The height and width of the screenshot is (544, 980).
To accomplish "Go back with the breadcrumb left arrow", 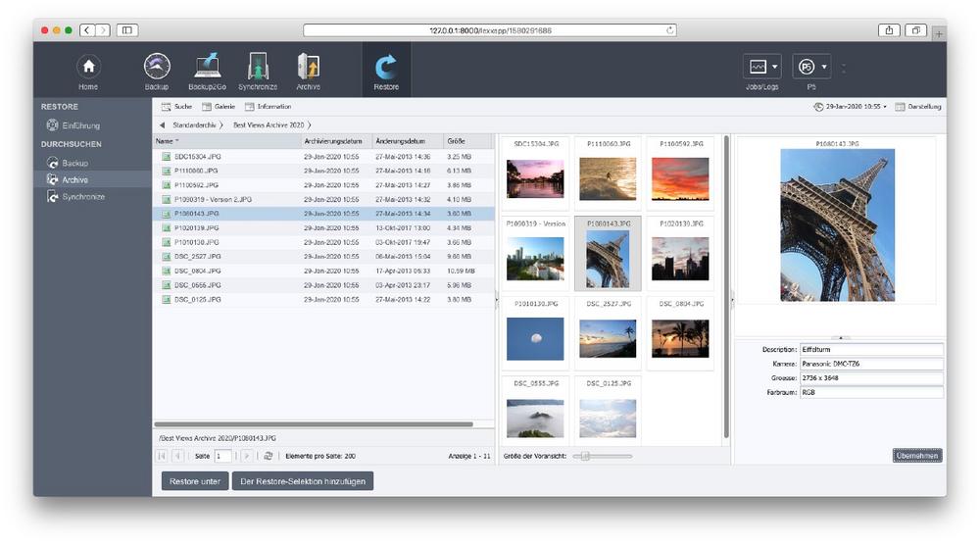I will click(163, 125).
